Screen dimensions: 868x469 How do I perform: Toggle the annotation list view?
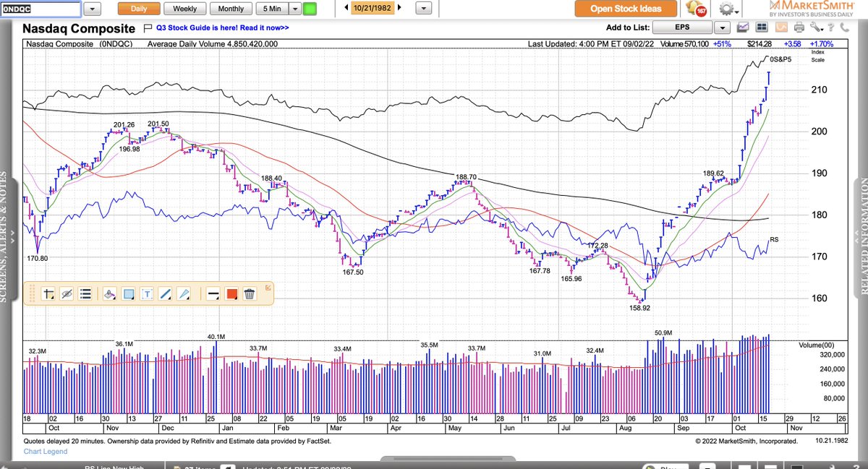click(85, 294)
